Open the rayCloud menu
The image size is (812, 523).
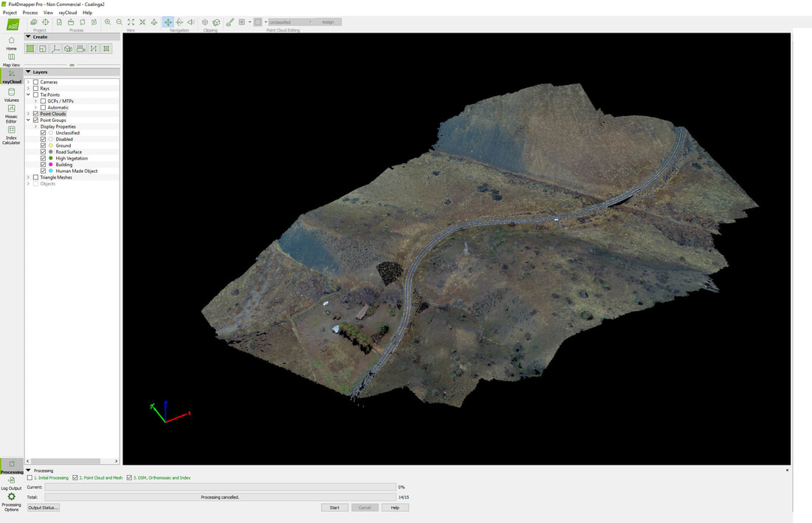pyautogui.click(x=67, y=13)
